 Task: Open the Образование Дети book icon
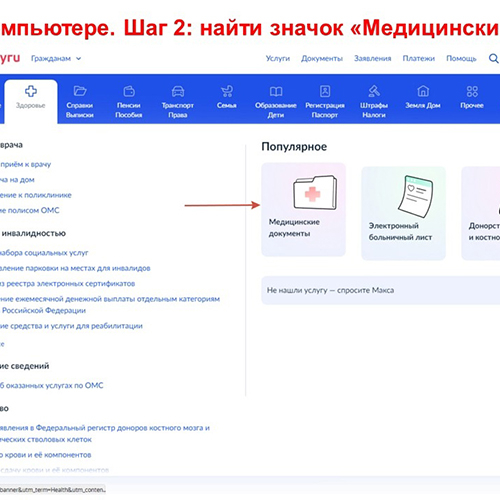pos(276,91)
